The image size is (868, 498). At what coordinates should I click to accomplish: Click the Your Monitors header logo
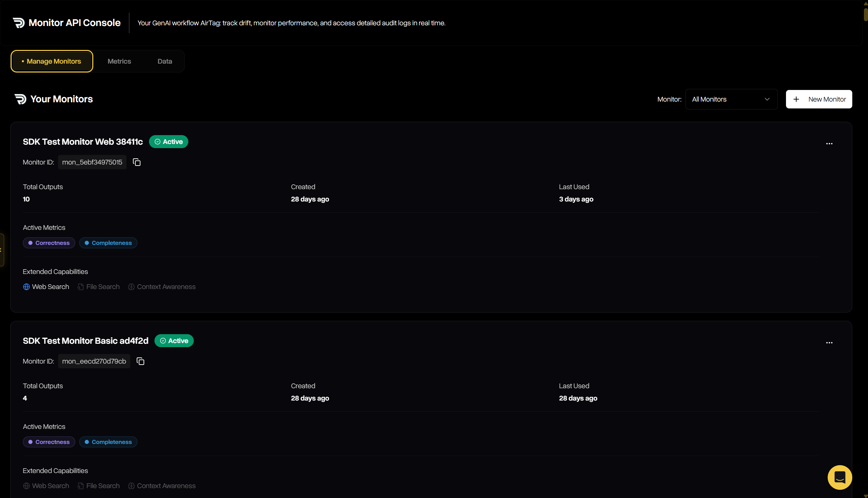pyautogui.click(x=21, y=99)
